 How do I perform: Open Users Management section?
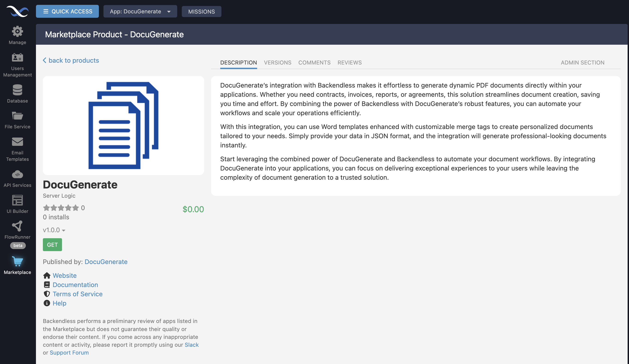18,65
